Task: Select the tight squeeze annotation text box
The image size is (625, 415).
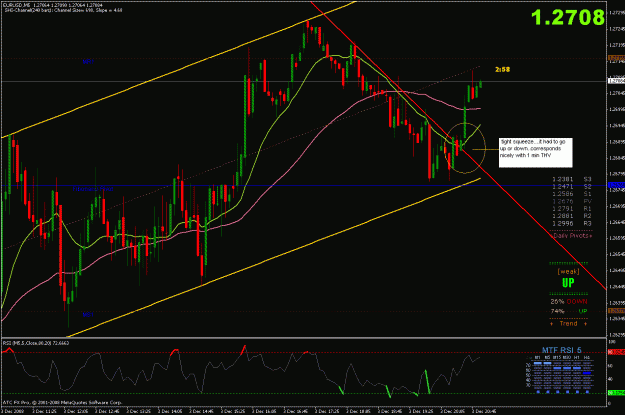Action: pyautogui.click(x=535, y=153)
